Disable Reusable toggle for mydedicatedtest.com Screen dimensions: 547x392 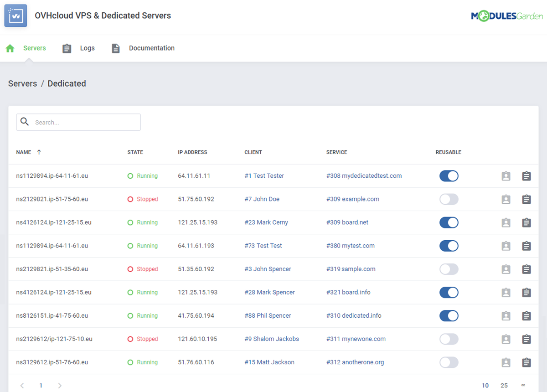449,176
